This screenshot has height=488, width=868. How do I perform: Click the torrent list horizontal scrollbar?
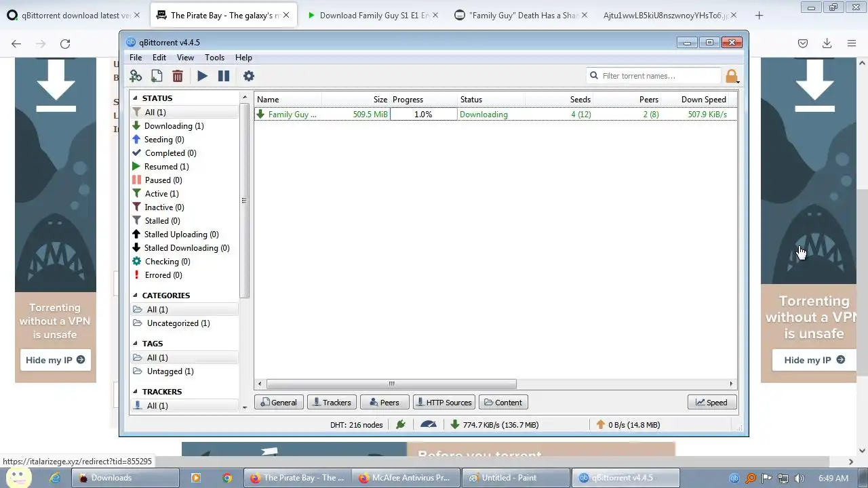coord(391,384)
